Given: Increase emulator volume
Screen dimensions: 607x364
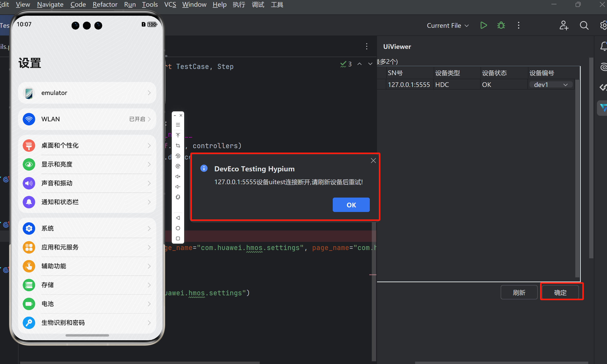Looking at the screenshot, I should click(x=178, y=176).
